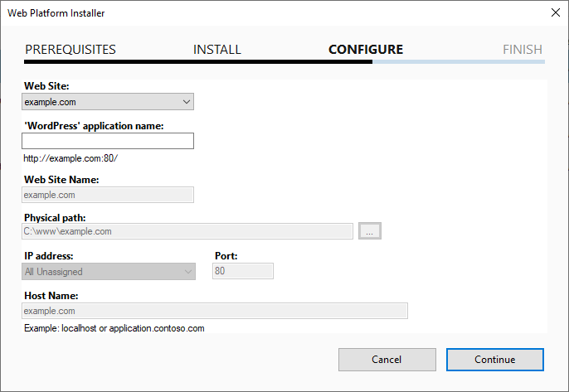Click the Web Platform Installer title bar
Viewport: 569px width, 392px height.
pyautogui.click(x=249, y=12)
